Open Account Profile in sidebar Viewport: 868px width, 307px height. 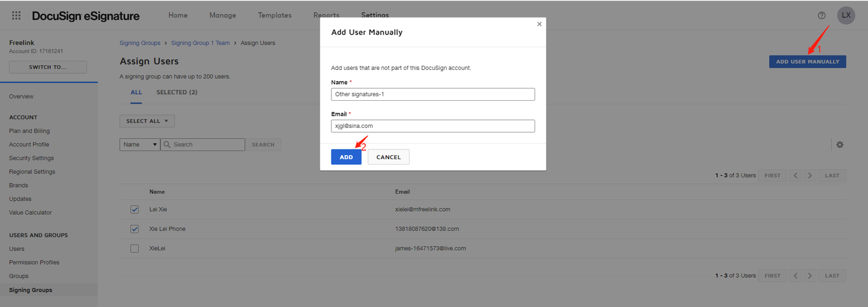[29, 145]
